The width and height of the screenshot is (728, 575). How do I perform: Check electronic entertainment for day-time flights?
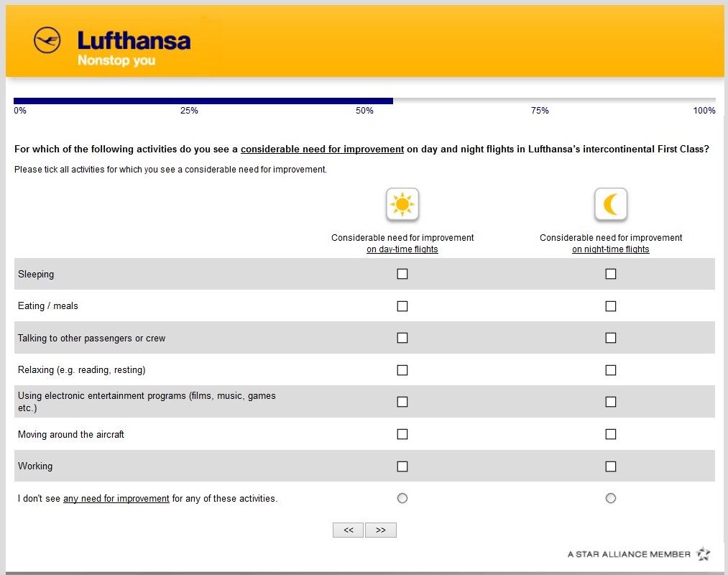402,402
